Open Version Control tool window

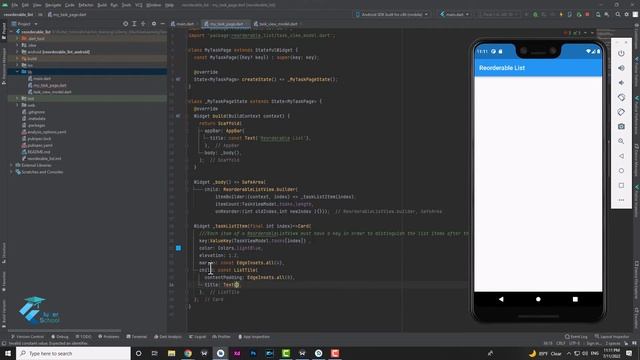pyautogui.click(x=27, y=337)
